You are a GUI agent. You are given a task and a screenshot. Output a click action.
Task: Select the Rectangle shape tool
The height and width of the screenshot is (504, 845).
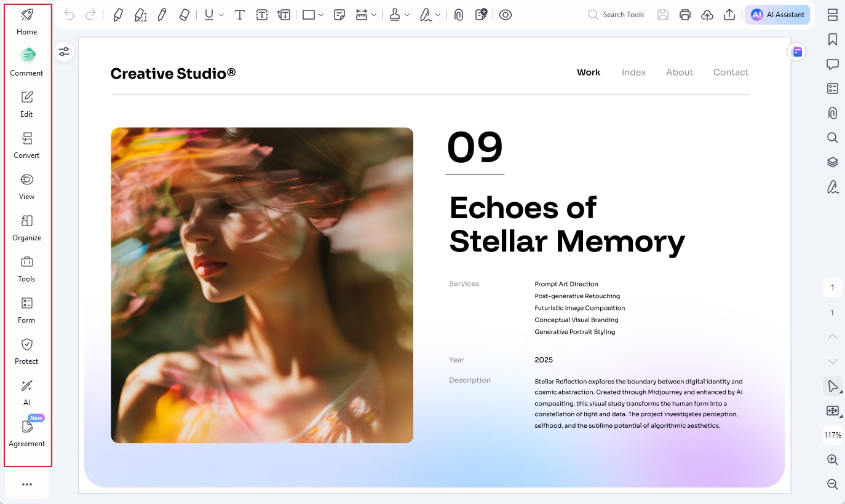(x=309, y=15)
